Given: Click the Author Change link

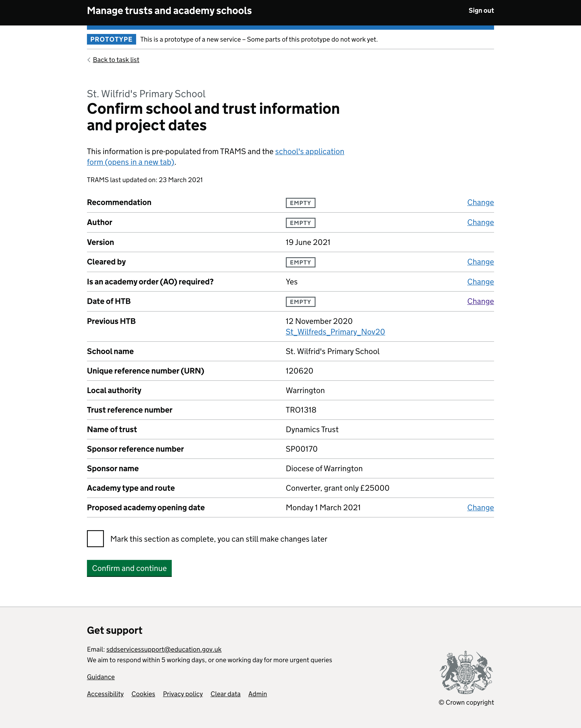Looking at the screenshot, I should coord(480,222).
